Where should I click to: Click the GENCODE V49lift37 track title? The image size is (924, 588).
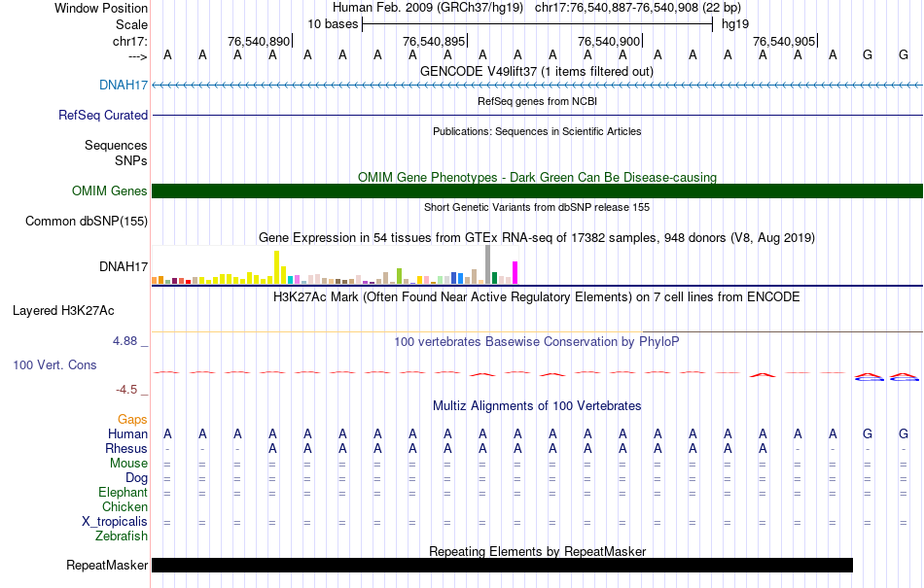click(x=537, y=71)
